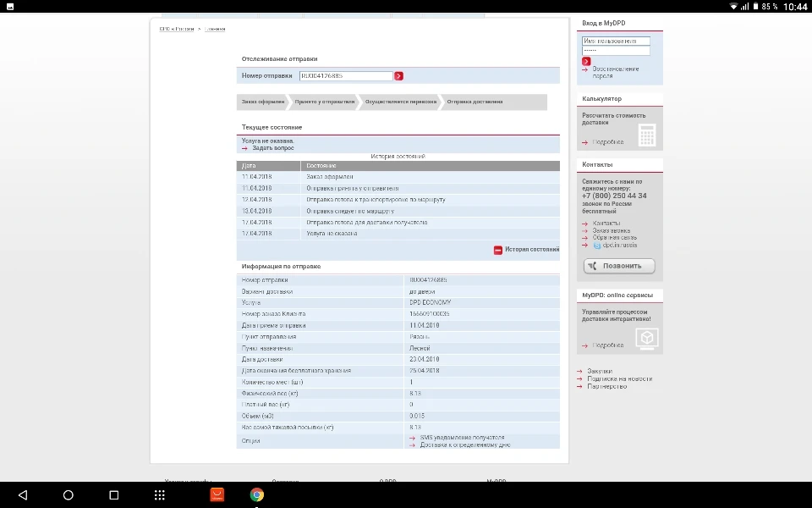Click the Лесной destination value
Viewport: 812px width, 508px height.
click(420, 348)
